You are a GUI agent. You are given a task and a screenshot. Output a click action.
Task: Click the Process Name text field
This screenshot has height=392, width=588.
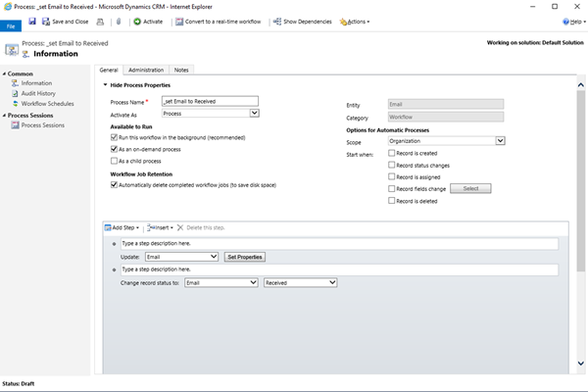click(x=208, y=101)
